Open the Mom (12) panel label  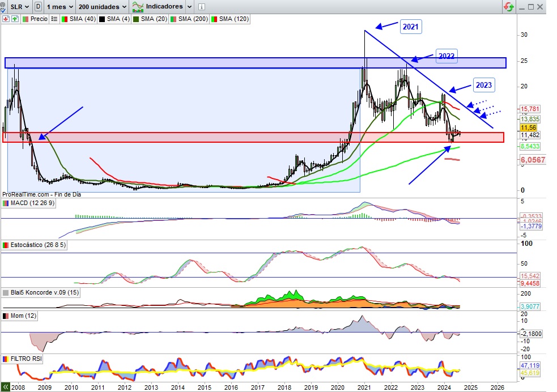(x=19, y=316)
